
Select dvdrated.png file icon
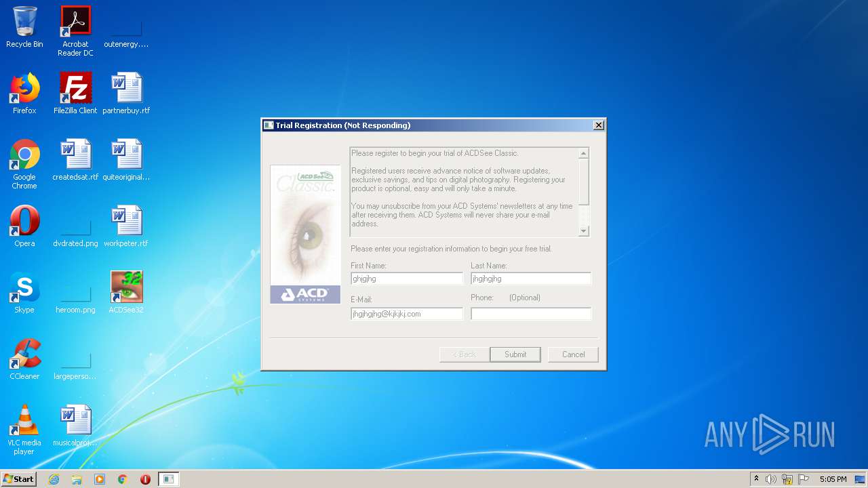click(x=75, y=233)
